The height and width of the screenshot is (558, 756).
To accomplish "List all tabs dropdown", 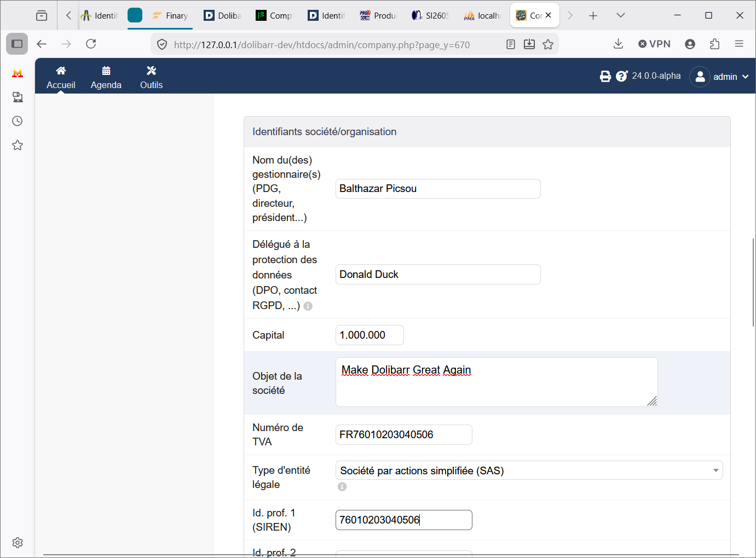I will (x=620, y=15).
